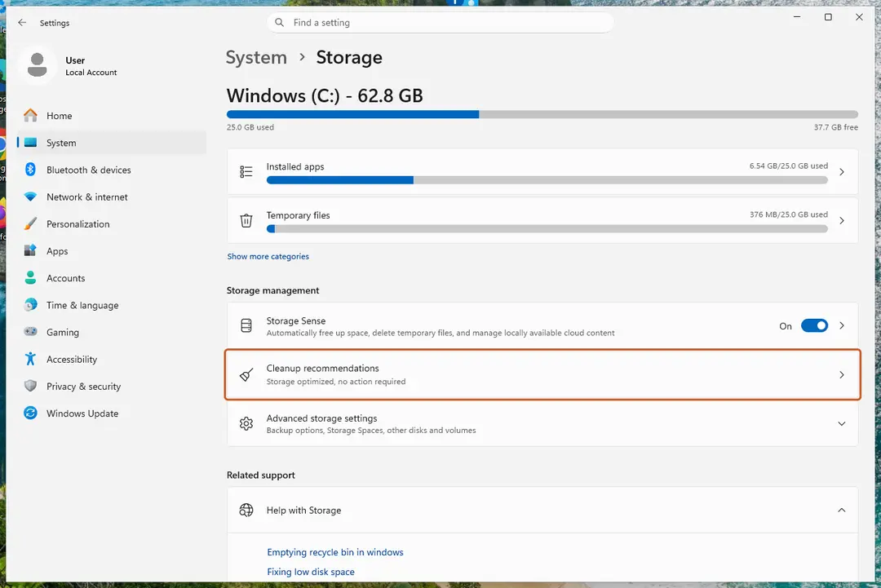This screenshot has width=881, height=588.
Task: Click the Time & language globe icon
Action: coord(30,304)
